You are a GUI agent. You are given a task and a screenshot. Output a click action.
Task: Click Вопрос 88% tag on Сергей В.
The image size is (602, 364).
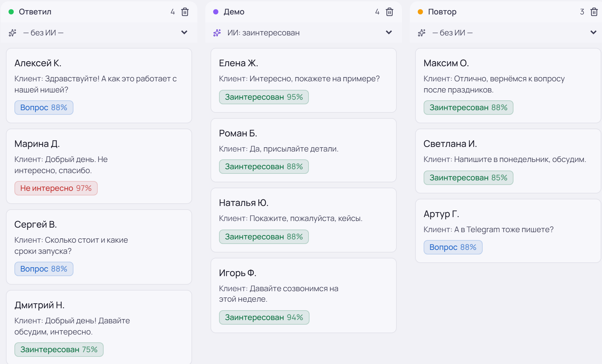[44, 269]
